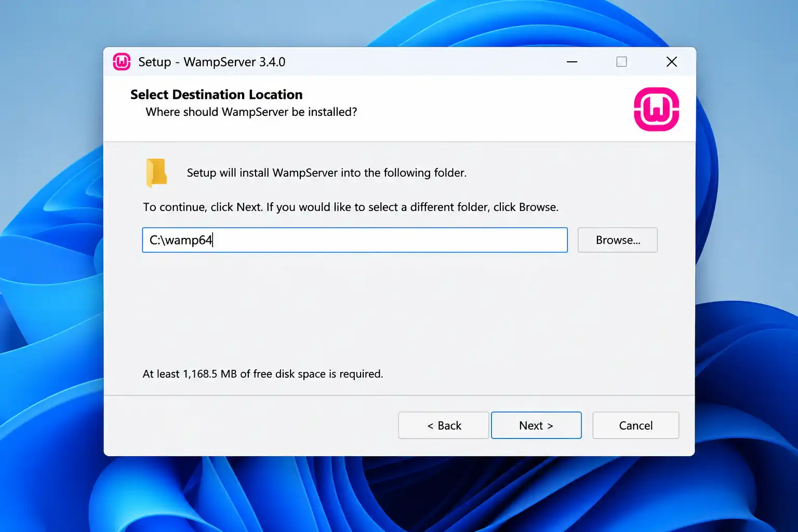Click the yellow folder icon

[156, 172]
